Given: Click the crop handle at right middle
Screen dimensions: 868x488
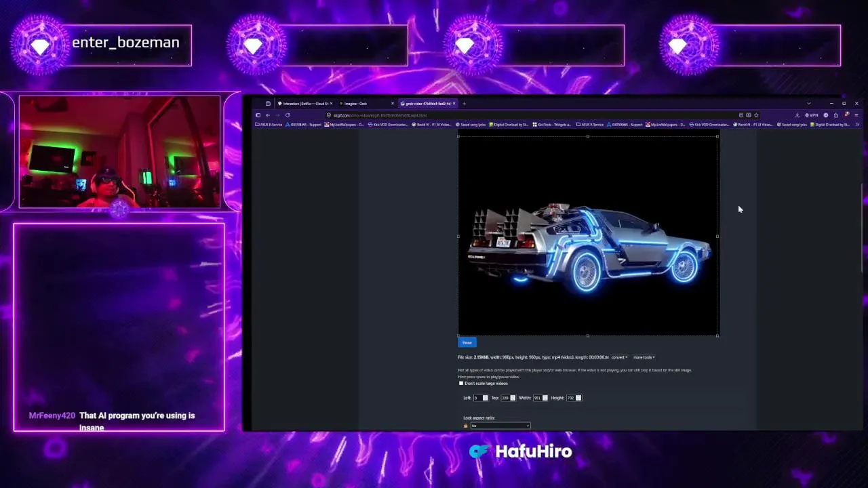Looking at the screenshot, I should click(x=717, y=236).
